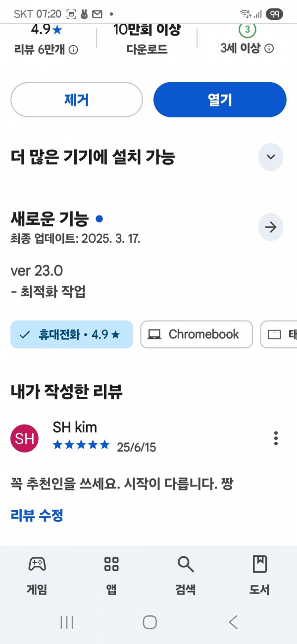Open the three-dot menu on SH kim review
Image resolution: width=297 pixels, height=644 pixels.
[276, 438]
